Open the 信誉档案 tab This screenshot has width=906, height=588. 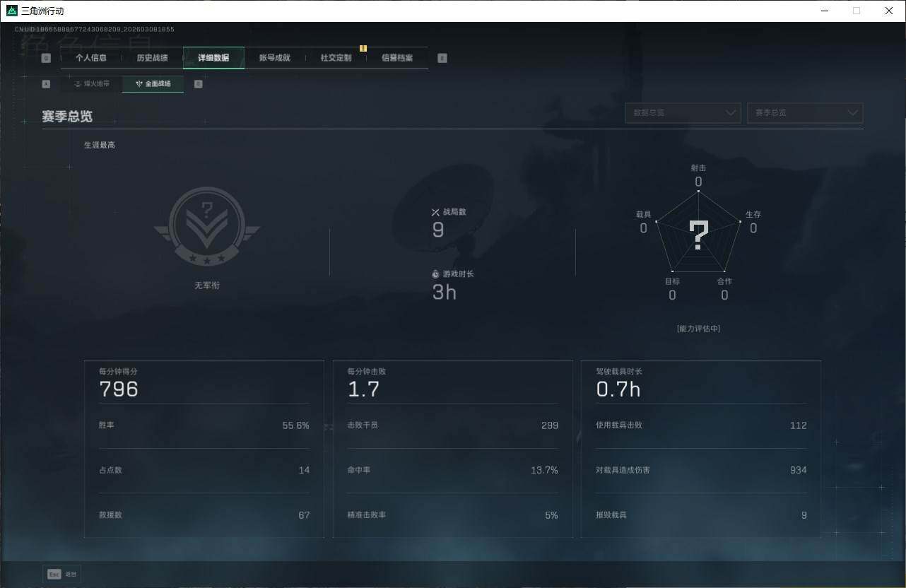pyautogui.click(x=397, y=58)
